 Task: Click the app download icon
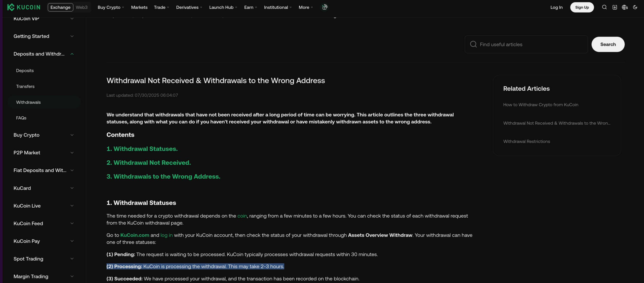click(615, 7)
